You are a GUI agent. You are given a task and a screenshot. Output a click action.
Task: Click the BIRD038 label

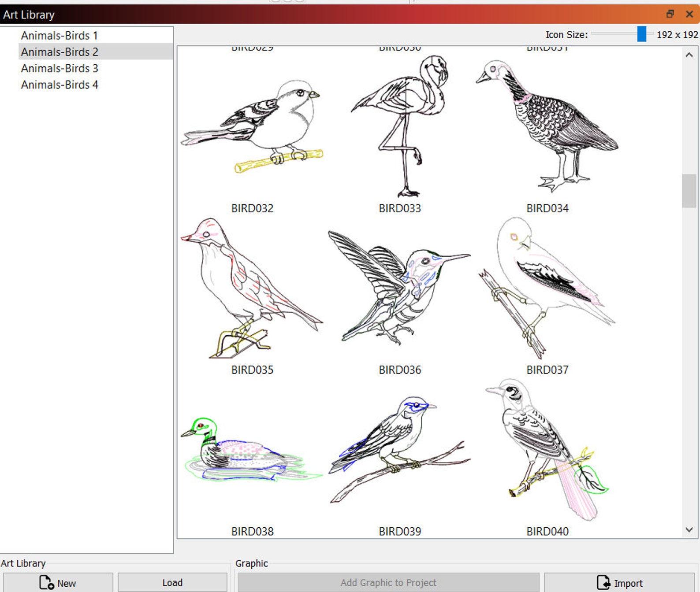pyautogui.click(x=252, y=532)
